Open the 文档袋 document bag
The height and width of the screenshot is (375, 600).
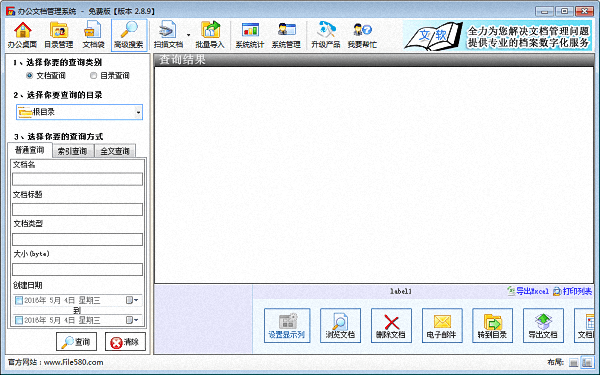pyautogui.click(x=93, y=35)
